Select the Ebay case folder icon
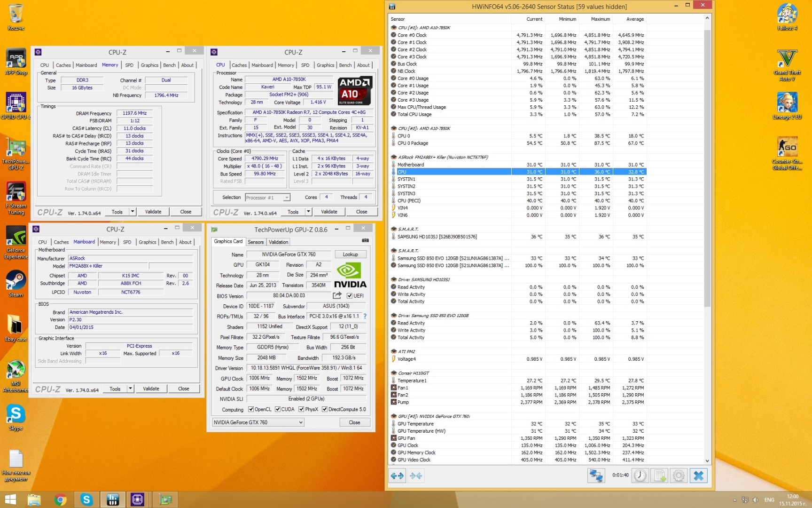 pyautogui.click(x=16, y=328)
